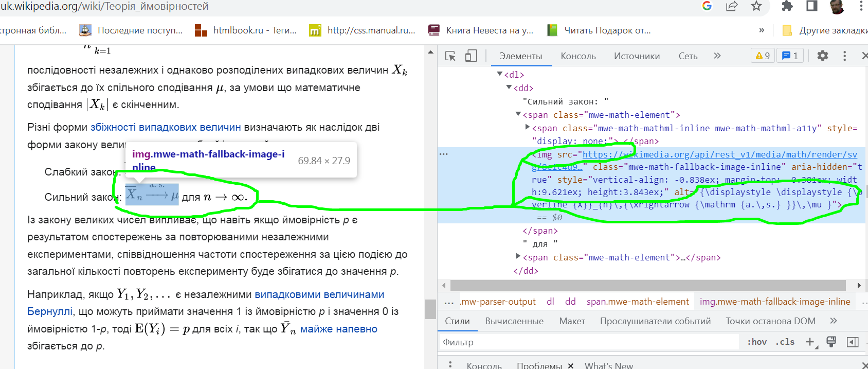Viewport: 868px width, 369px height.
Task: Collapse the <dl> node in DOM tree
Action: [500, 75]
